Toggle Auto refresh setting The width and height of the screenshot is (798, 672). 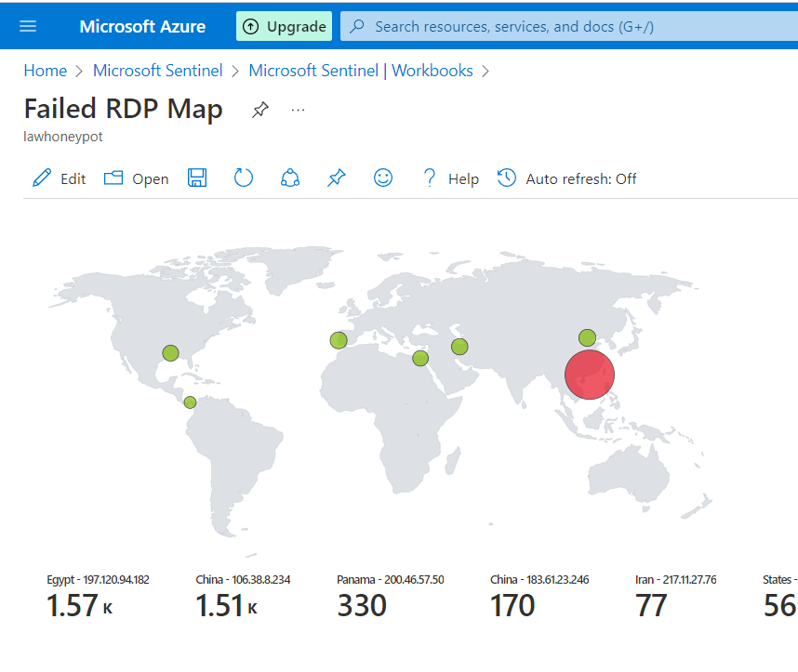[565, 178]
